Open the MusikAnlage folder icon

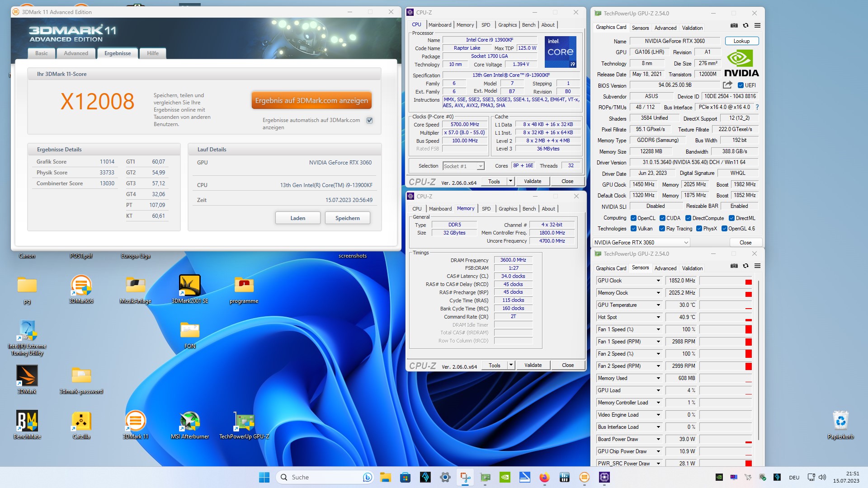(136, 289)
